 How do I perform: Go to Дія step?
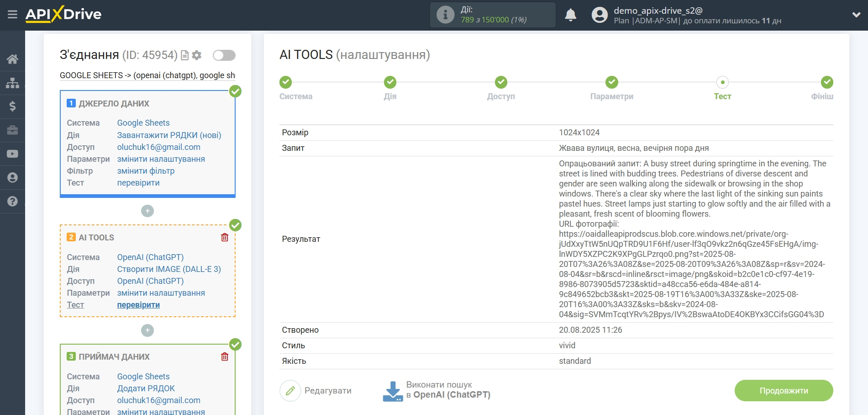coord(390,82)
